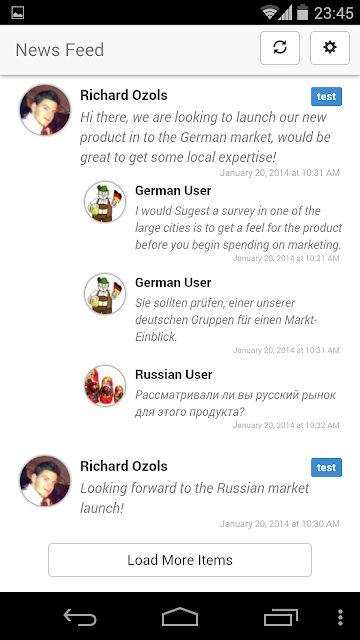Tap the battery icon in status bar
This screenshot has height=640, width=360.
coord(302,12)
